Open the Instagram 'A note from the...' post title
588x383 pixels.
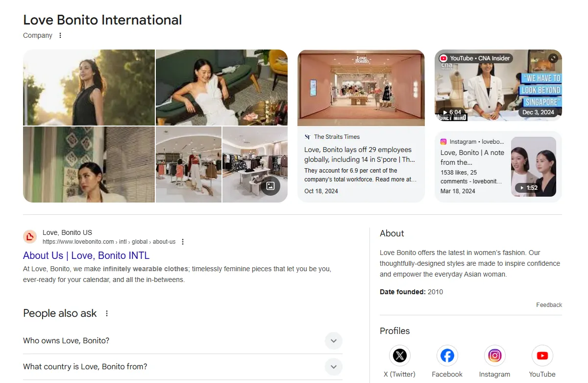coord(472,157)
